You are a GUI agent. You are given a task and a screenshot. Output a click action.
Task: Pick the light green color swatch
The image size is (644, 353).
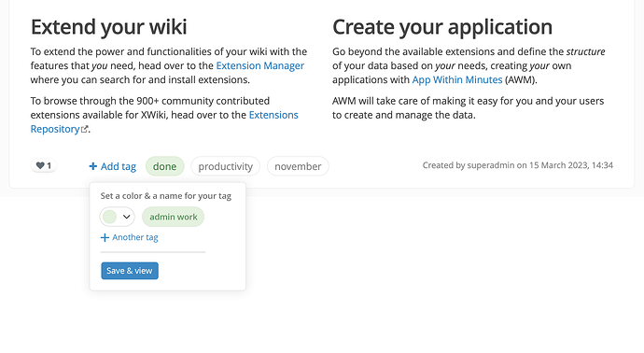point(109,217)
